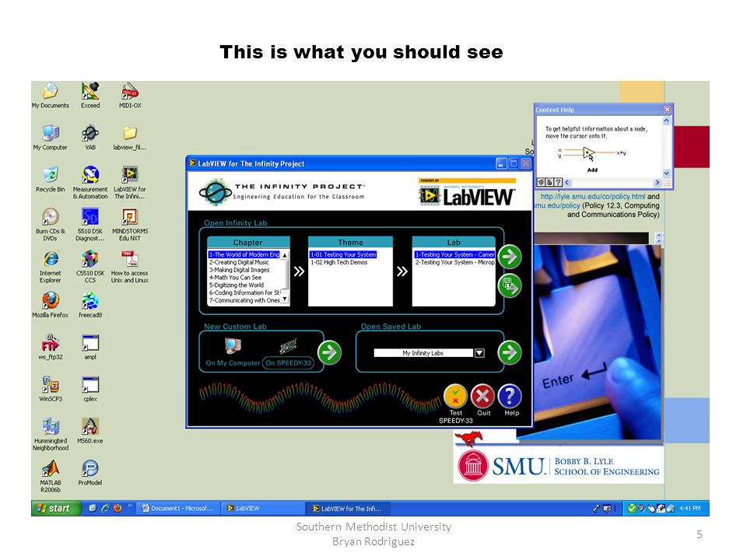Open the Exceed desktop icon
747x560 pixels.
90,95
